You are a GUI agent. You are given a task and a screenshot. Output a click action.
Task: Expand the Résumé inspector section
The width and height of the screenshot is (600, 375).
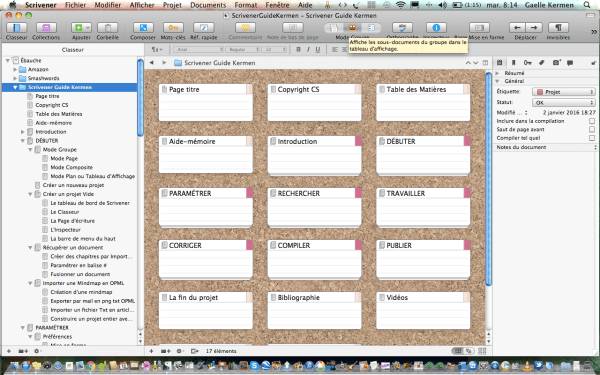[498, 73]
